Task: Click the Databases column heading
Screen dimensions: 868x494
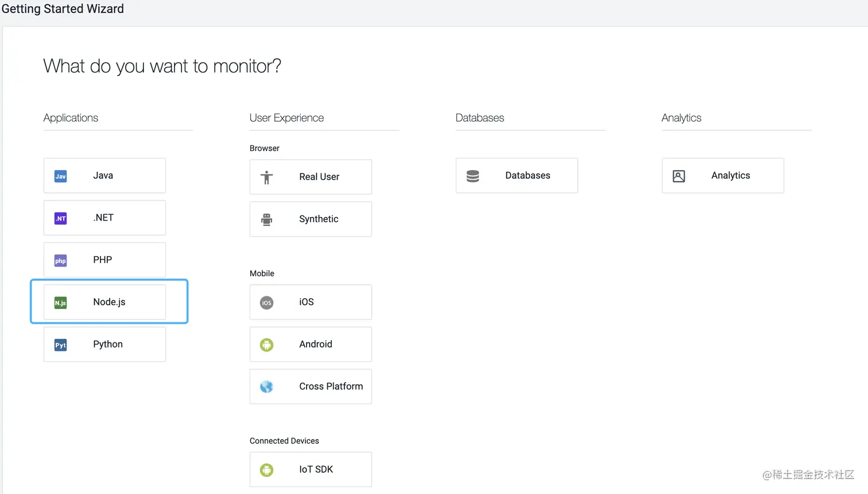Action: coord(480,118)
